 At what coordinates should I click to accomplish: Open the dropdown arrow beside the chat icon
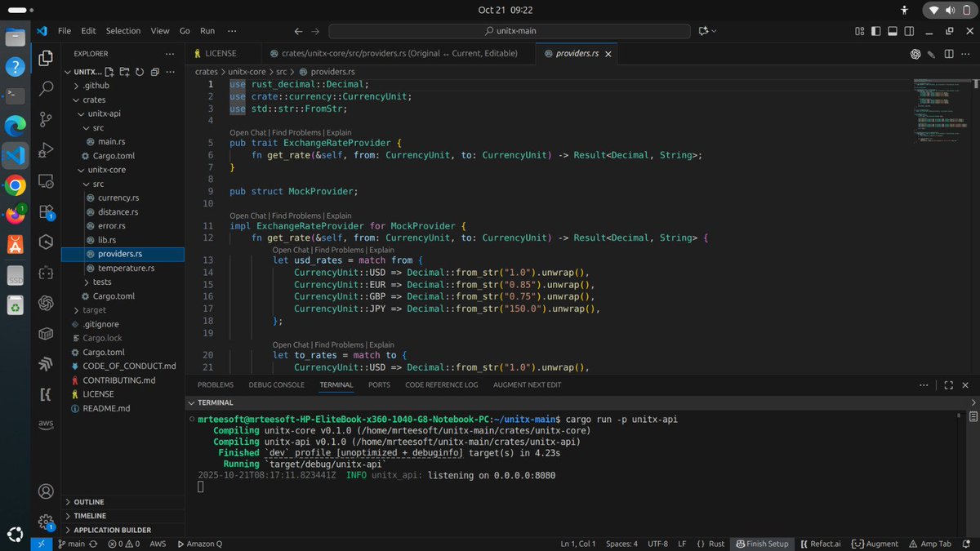coord(714,31)
